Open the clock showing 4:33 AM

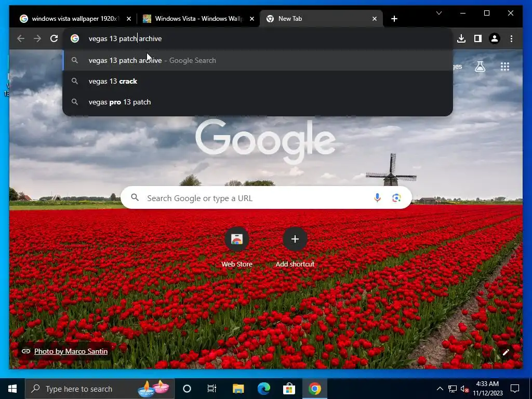click(x=487, y=389)
